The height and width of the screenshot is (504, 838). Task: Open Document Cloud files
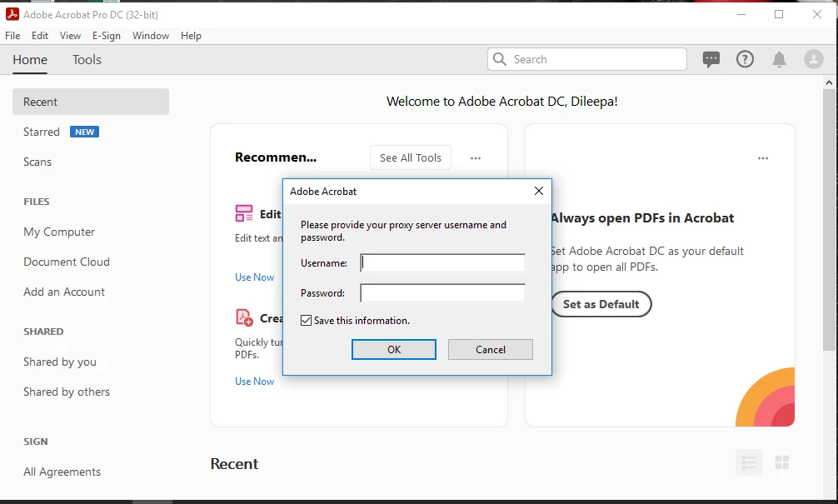pyautogui.click(x=67, y=262)
